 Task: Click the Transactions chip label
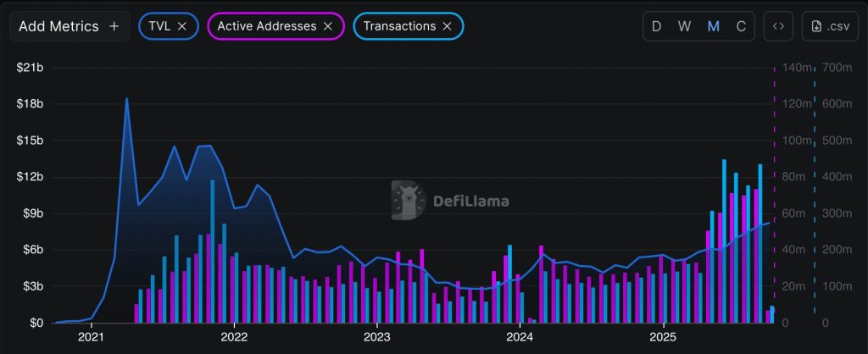(x=398, y=26)
